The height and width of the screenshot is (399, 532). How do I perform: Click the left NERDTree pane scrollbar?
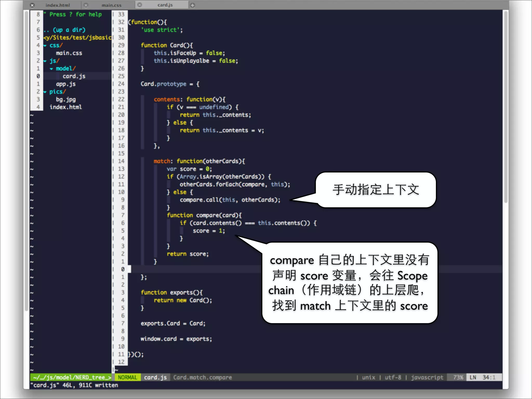point(26,161)
